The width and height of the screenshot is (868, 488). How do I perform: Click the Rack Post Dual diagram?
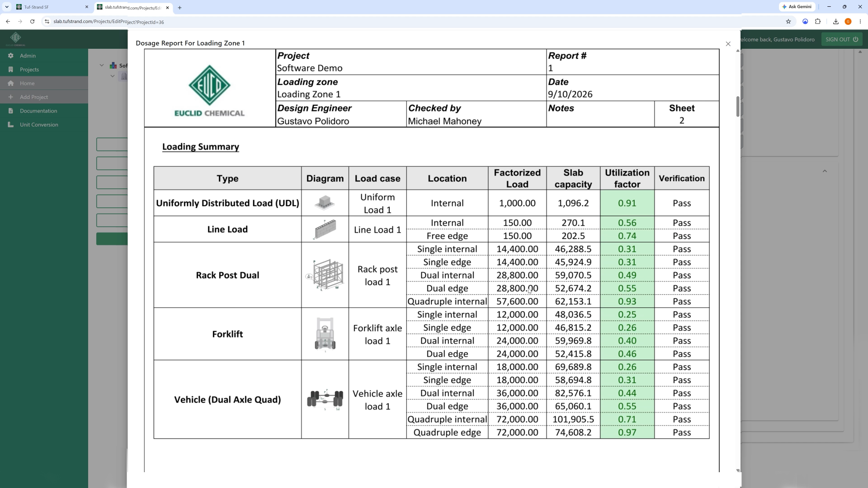point(325,275)
